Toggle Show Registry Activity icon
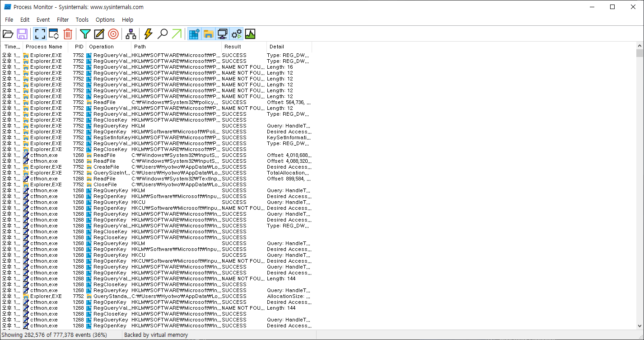Viewport: 644px width, 340px height. (x=194, y=34)
